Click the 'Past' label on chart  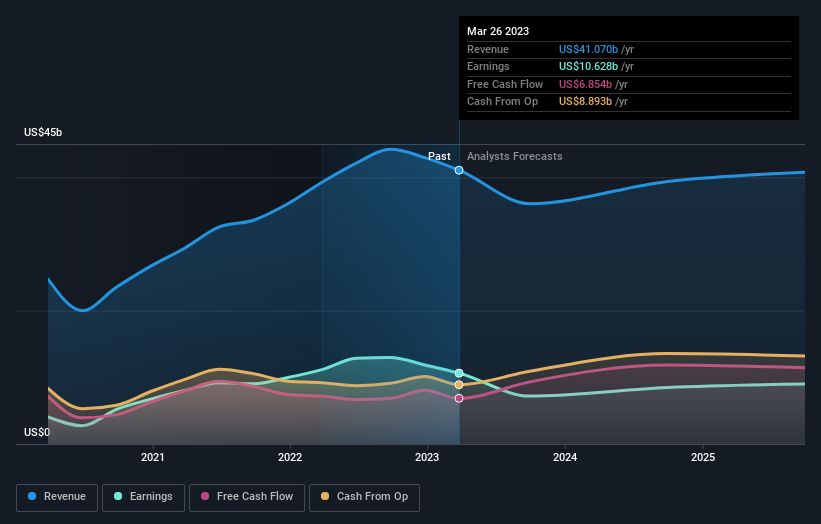click(439, 157)
